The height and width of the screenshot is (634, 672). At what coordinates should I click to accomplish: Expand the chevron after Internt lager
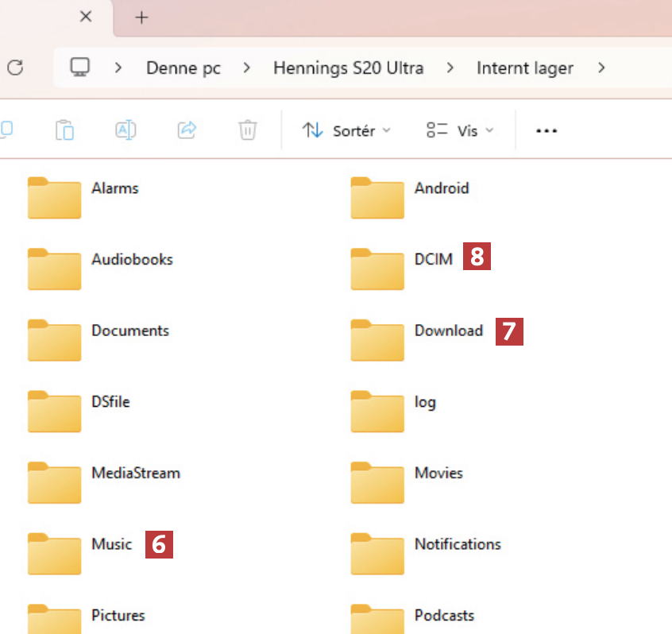tap(601, 68)
